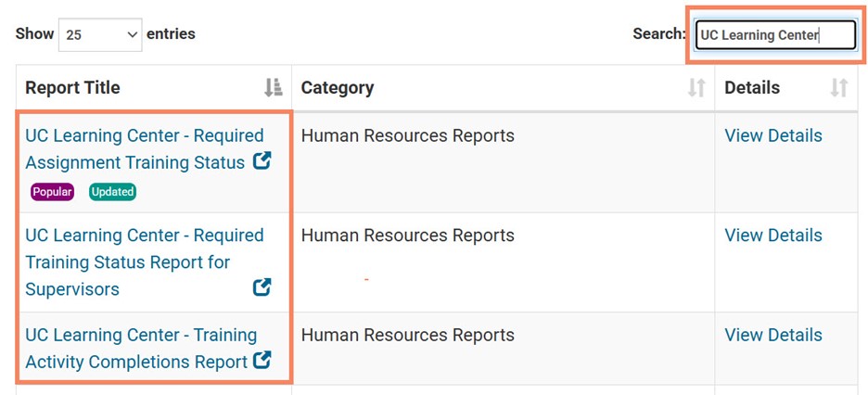This screenshot has height=395, width=868.
Task: Click the Category column header text
Action: tap(338, 87)
